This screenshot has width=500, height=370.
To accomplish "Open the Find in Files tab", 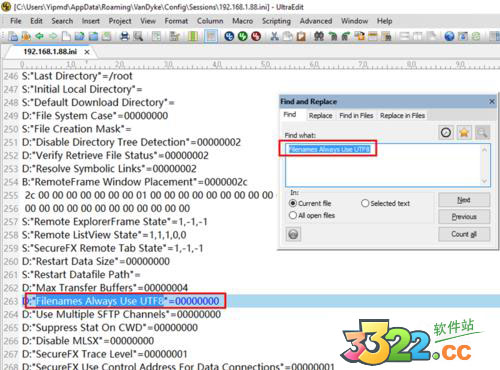I will click(x=356, y=116).
